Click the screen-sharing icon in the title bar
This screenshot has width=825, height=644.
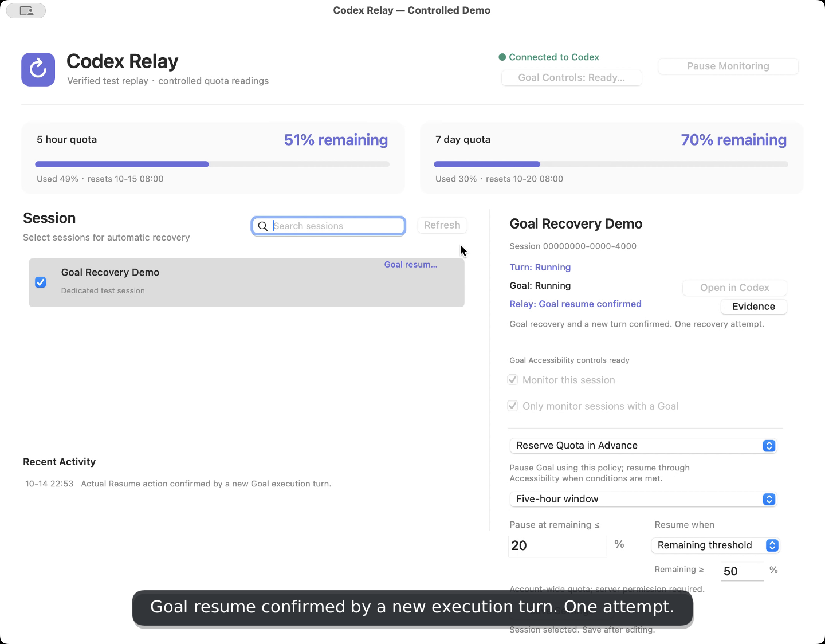click(x=26, y=11)
